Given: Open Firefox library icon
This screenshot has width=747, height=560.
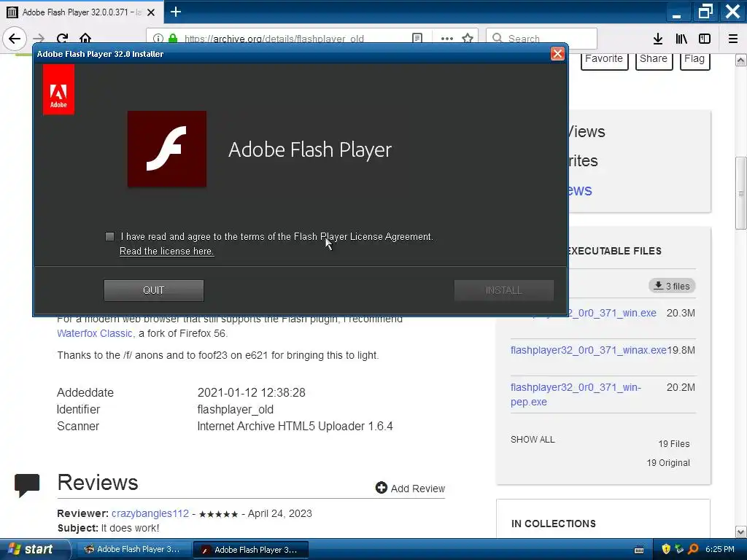Looking at the screenshot, I should click(x=681, y=39).
